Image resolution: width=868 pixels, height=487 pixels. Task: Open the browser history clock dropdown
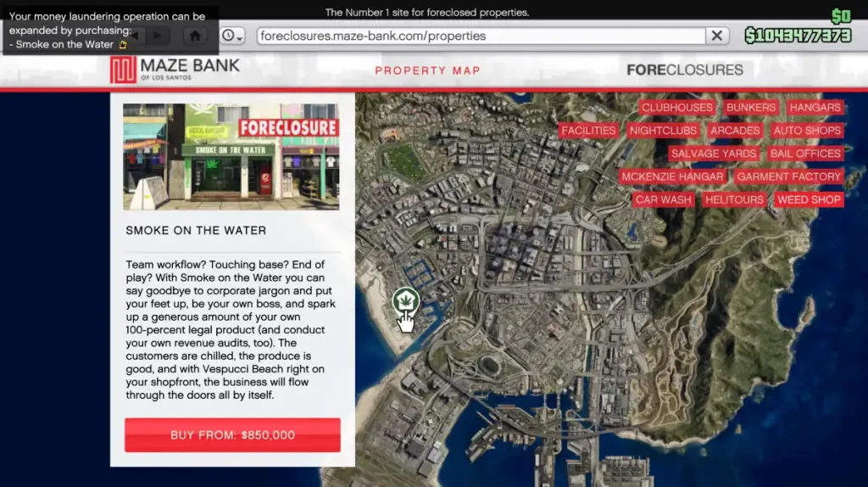[x=232, y=36]
